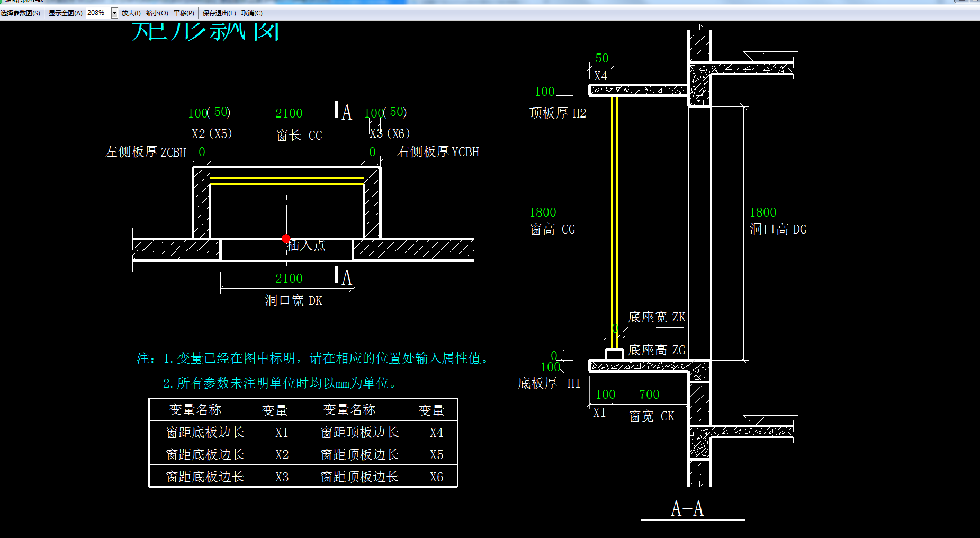Screen dimensions: 980x538
Task: Click the 洞口高 DG label
Action: click(778, 229)
